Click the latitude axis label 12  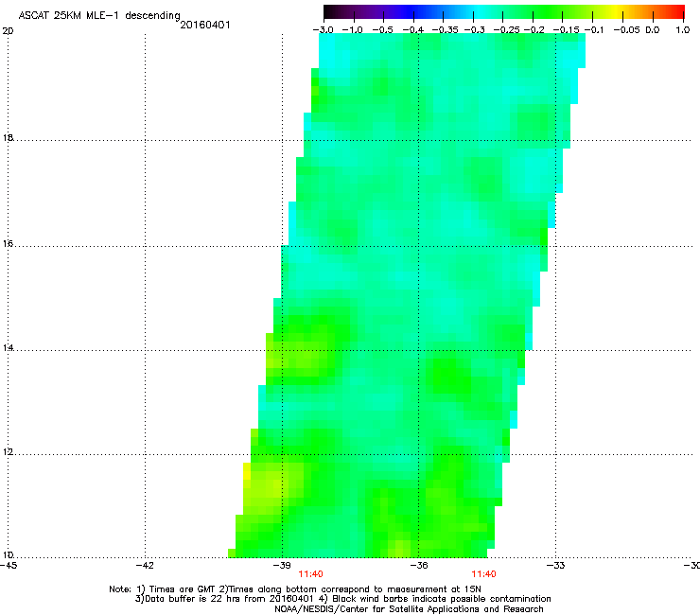point(8,452)
